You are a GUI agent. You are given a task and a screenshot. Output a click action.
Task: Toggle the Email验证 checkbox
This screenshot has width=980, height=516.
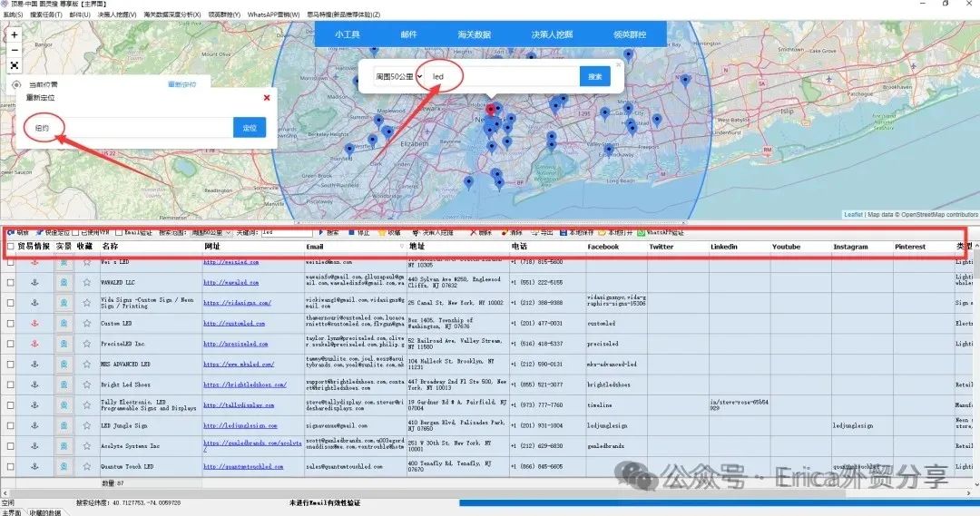119,232
